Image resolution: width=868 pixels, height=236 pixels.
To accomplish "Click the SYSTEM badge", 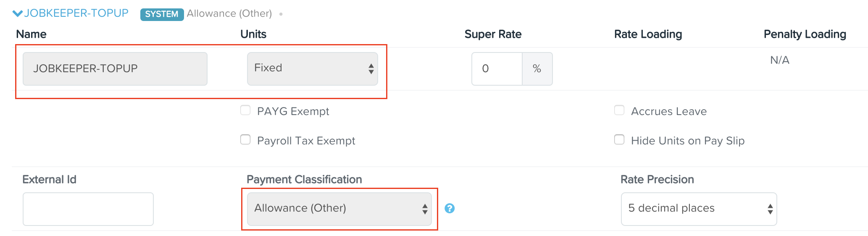I will pos(162,14).
